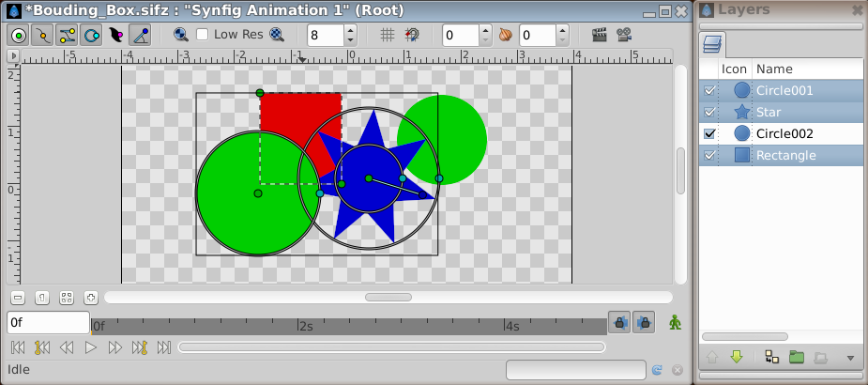
Task: Lower the selected layer with green arrow
Action: click(x=737, y=358)
